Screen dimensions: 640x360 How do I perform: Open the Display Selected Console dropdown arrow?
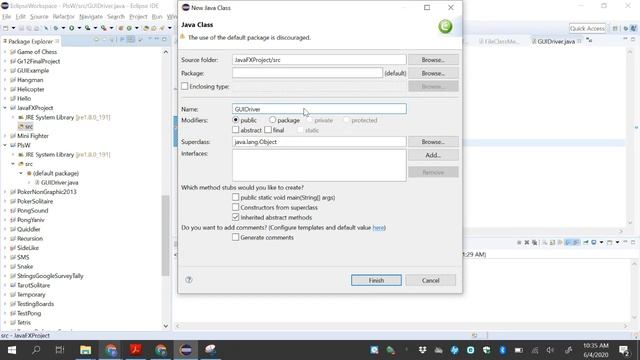(601, 242)
